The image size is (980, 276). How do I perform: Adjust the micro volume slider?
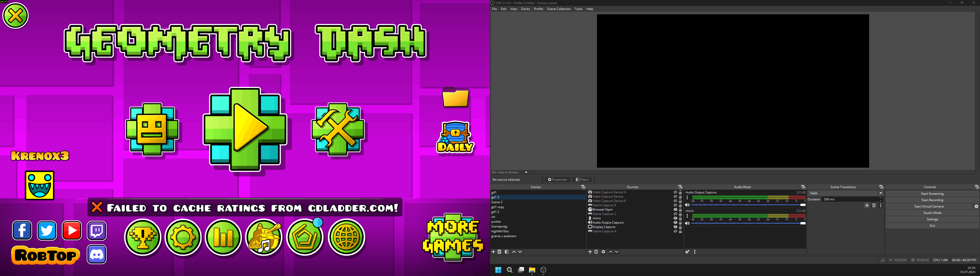coord(748,223)
